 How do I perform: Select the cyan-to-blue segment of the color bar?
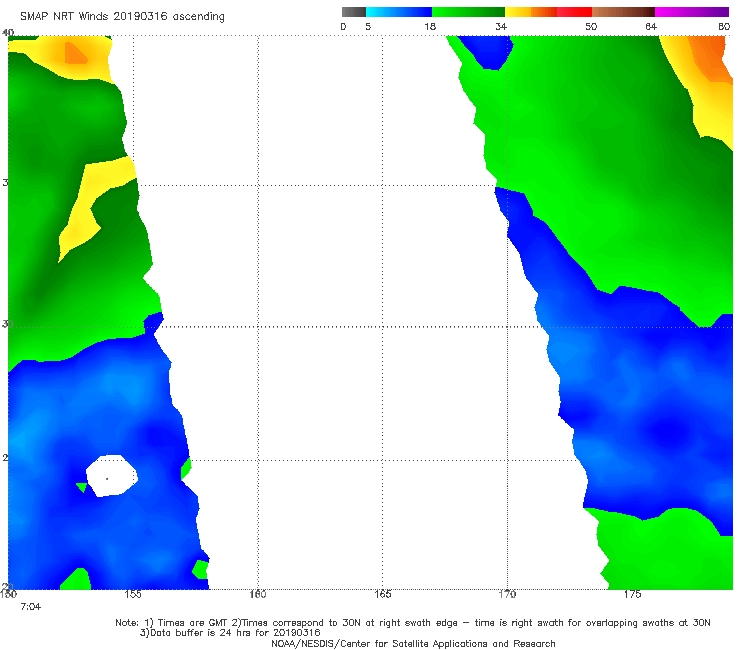click(x=399, y=12)
